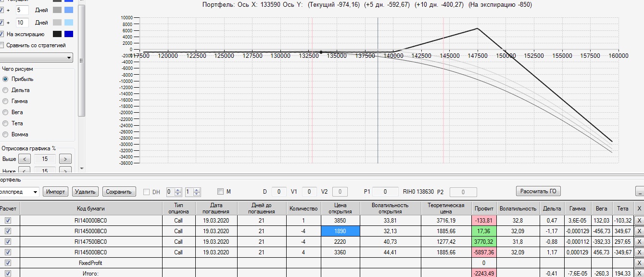Screen dimensions: 644x277
Task: Click the Удалить button
Action: [86, 192]
